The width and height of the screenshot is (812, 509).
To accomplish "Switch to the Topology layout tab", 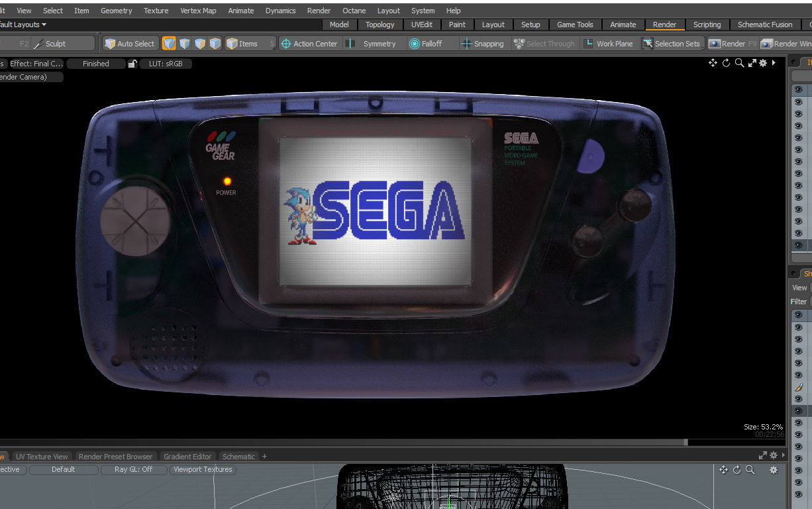I will (380, 25).
